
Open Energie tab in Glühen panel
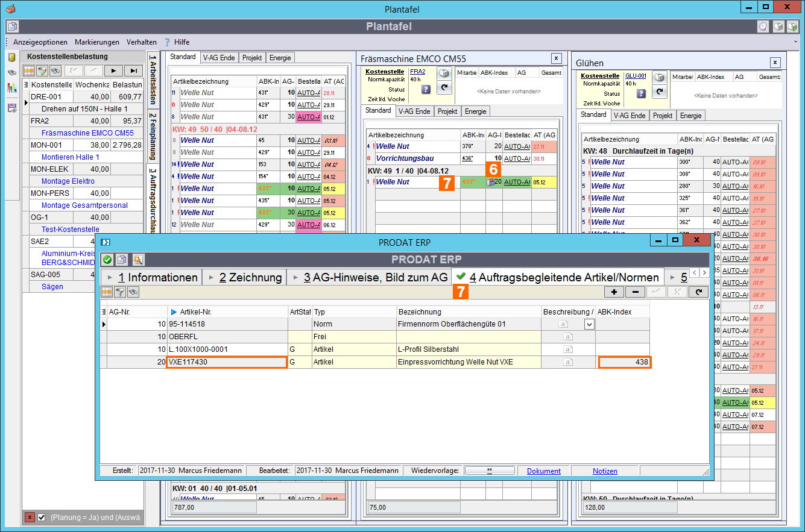point(690,116)
